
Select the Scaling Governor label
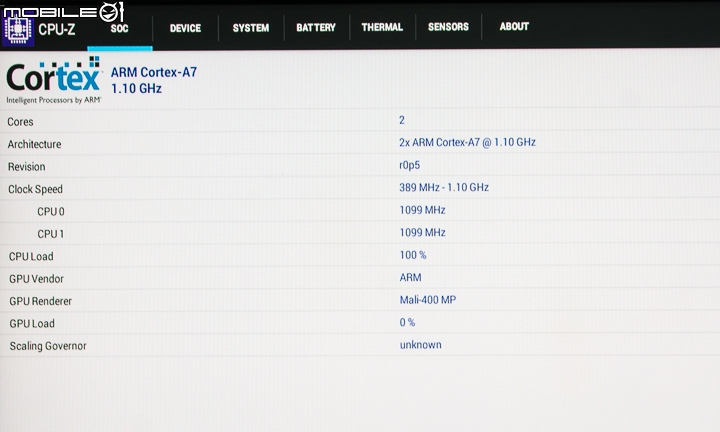coord(48,346)
